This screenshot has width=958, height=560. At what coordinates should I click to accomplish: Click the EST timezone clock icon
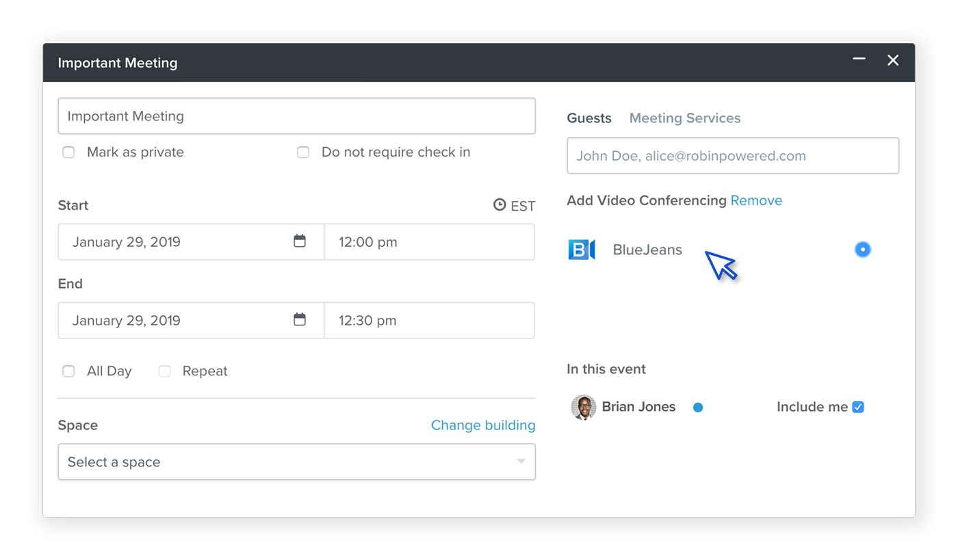(x=500, y=205)
